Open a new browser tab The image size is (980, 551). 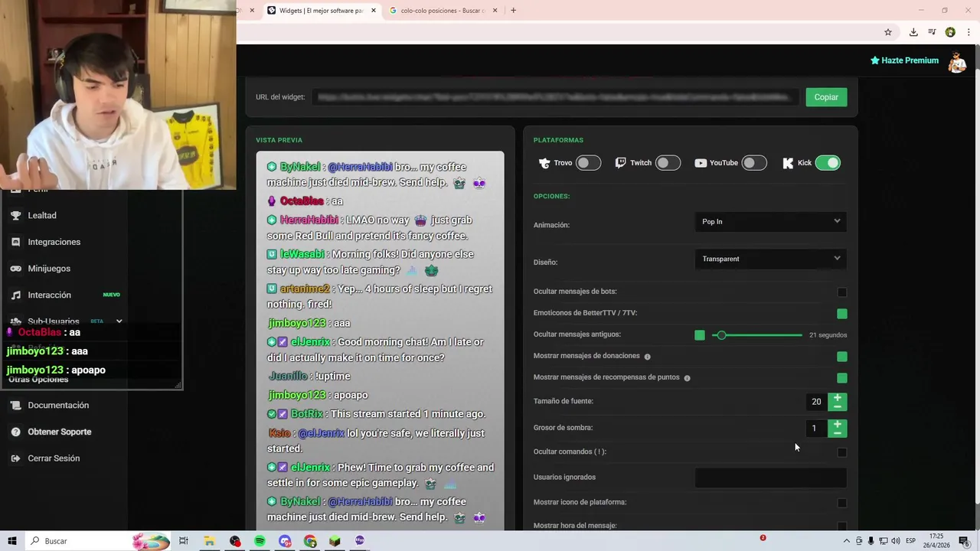(x=513, y=11)
